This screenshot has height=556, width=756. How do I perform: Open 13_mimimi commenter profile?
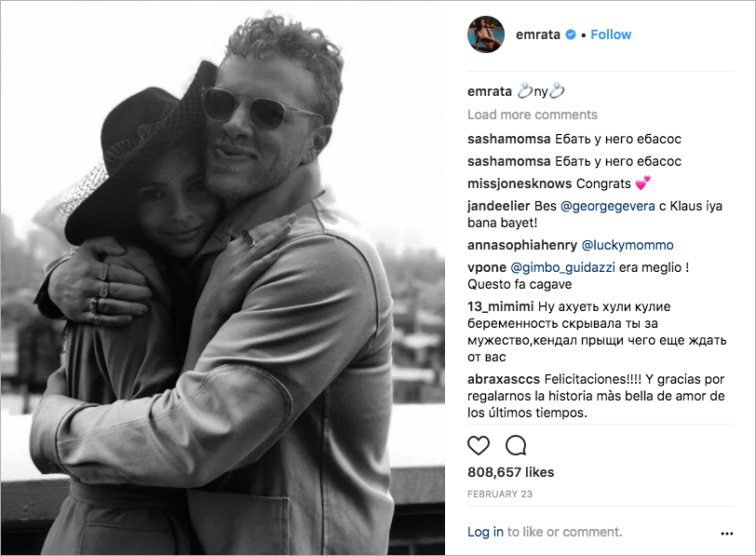point(501,306)
